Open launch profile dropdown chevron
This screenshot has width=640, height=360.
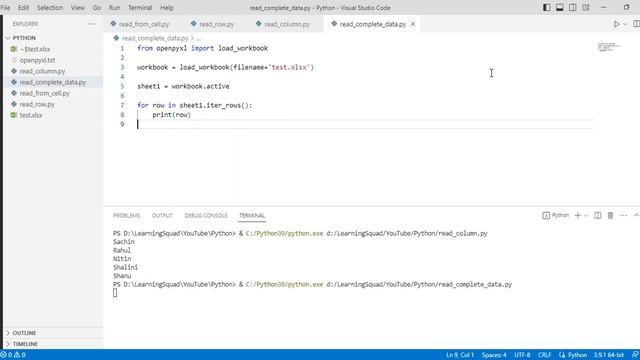[x=586, y=216]
